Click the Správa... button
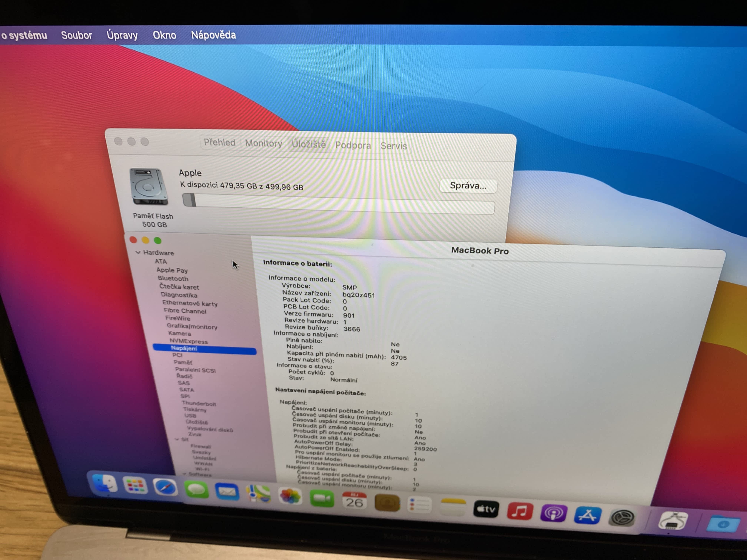 (468, 186)
